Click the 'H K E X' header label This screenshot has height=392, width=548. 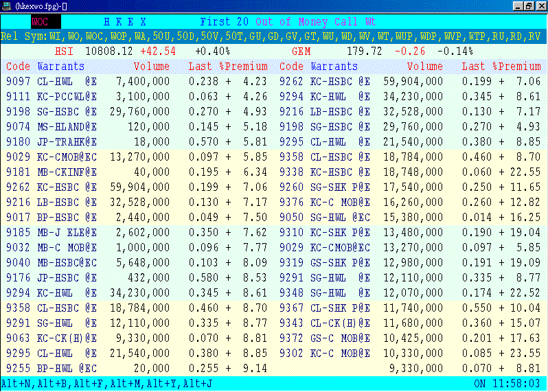pos(125,22)
